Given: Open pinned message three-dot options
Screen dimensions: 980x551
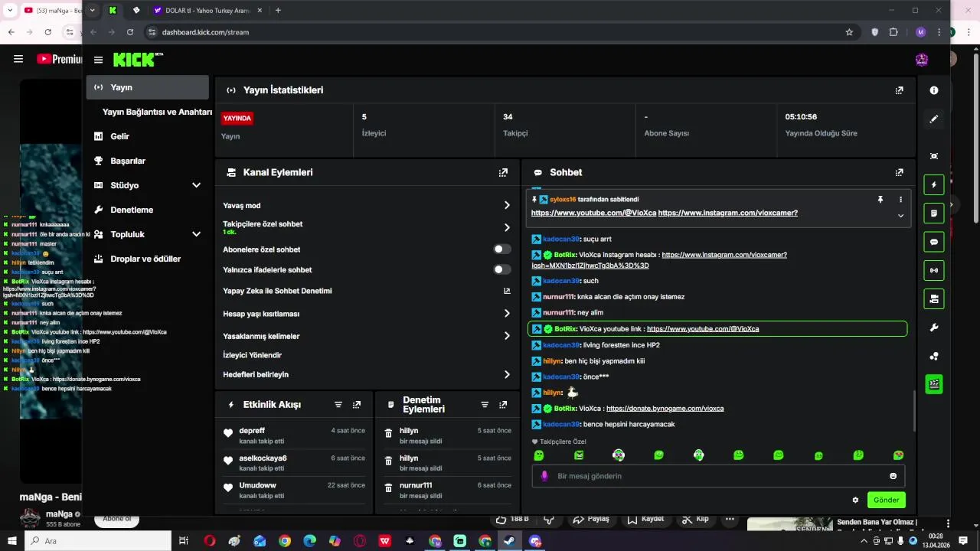Looking at the screenshot, I should (x=900, y=199).
